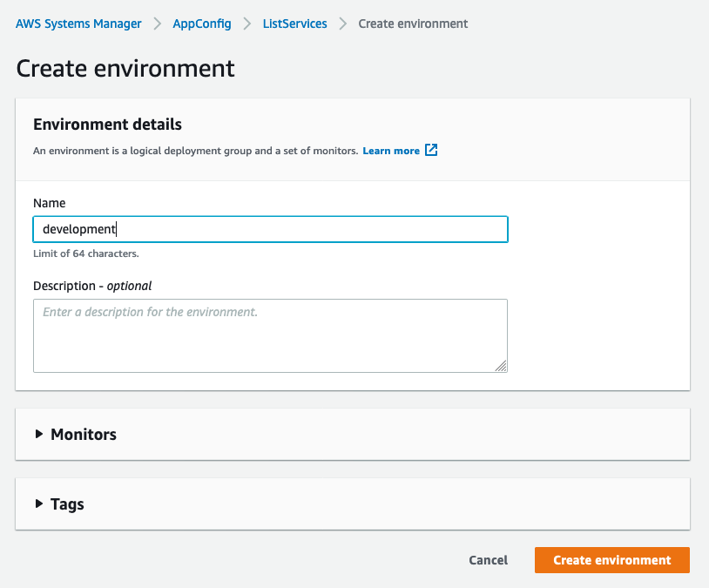This screenshot has height=588, width=709.
Task: Click the external link icon beside Learn more
Action: (431, 150)
